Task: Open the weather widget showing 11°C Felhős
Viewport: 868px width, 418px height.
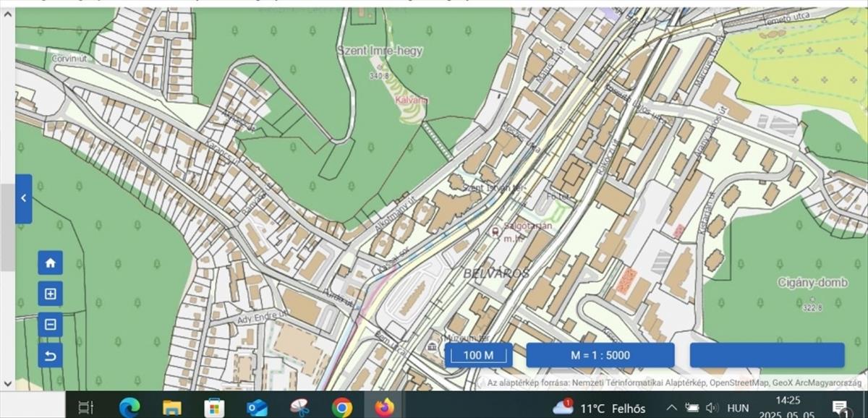Action: [x=599, y=407]
